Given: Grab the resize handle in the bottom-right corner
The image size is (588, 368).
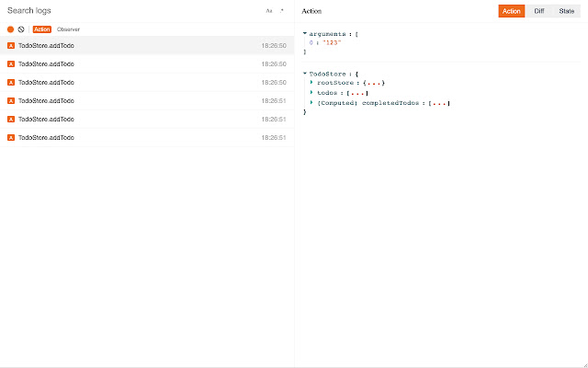Looking at the screenshot, I should [x=584, y=364].
